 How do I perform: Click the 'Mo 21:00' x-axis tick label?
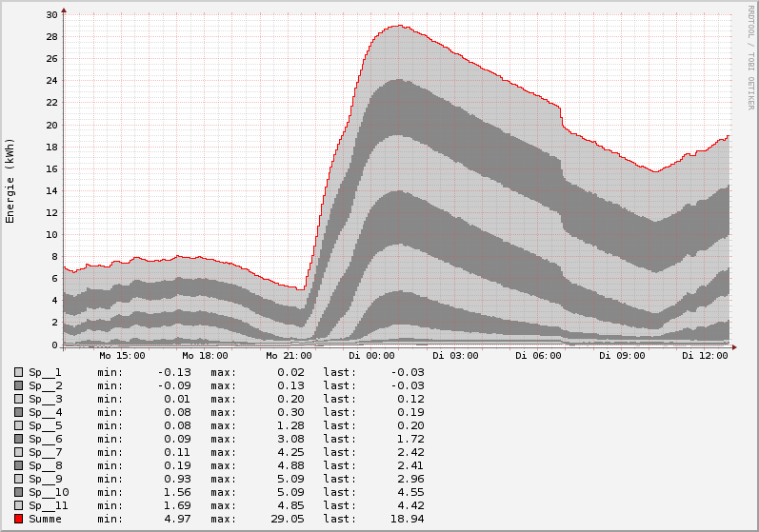pos(289,356)
